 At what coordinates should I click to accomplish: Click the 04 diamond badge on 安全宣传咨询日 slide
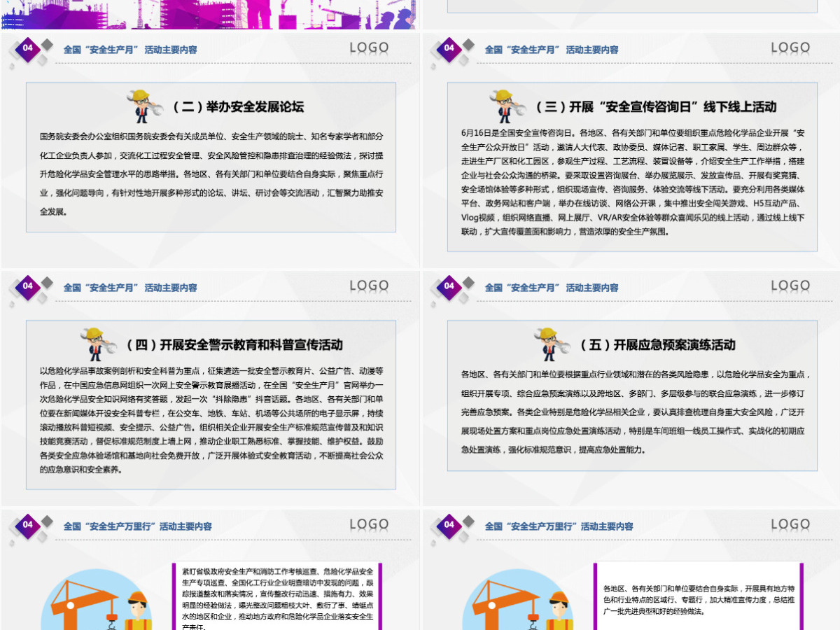click(449, 48)
